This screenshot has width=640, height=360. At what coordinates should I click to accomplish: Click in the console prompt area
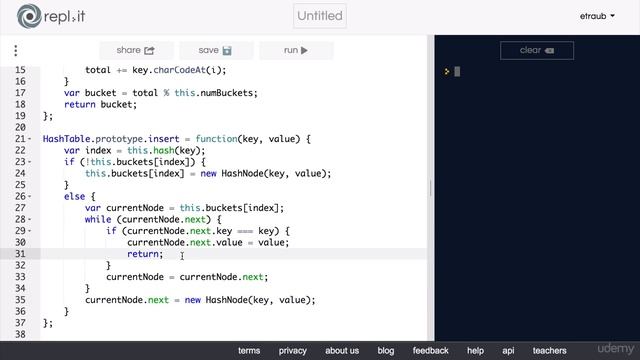tap(457, 72)
